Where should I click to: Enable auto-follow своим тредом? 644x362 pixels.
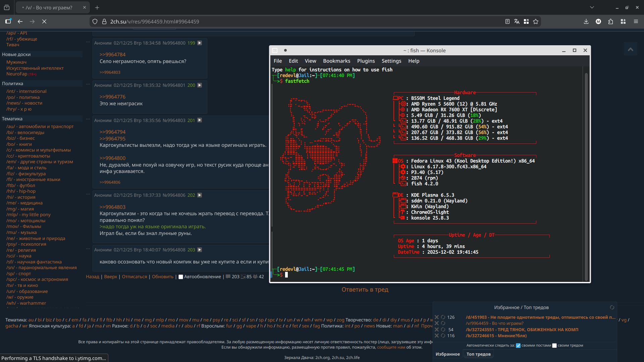coord(554,346)
